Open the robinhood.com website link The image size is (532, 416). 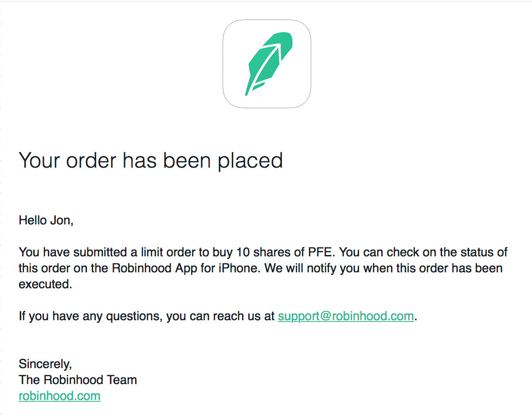click(x=59, y=396)
